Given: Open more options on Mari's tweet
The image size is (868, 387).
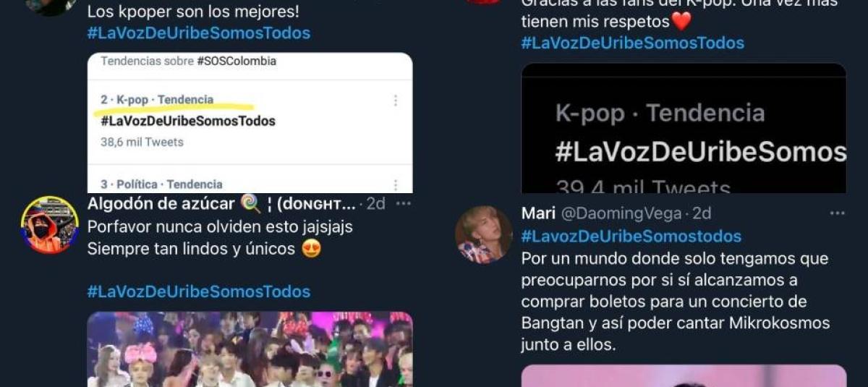Looking at the screenshot, I should pos(837,213).
